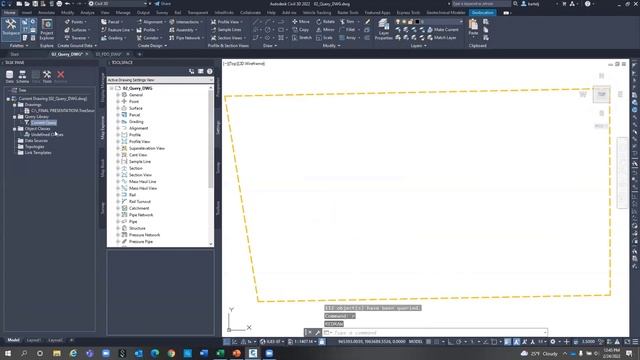
Task: Open the Surfaces dropdown in the ribbon
Action: pyautogui.click(x=78, y=30)
